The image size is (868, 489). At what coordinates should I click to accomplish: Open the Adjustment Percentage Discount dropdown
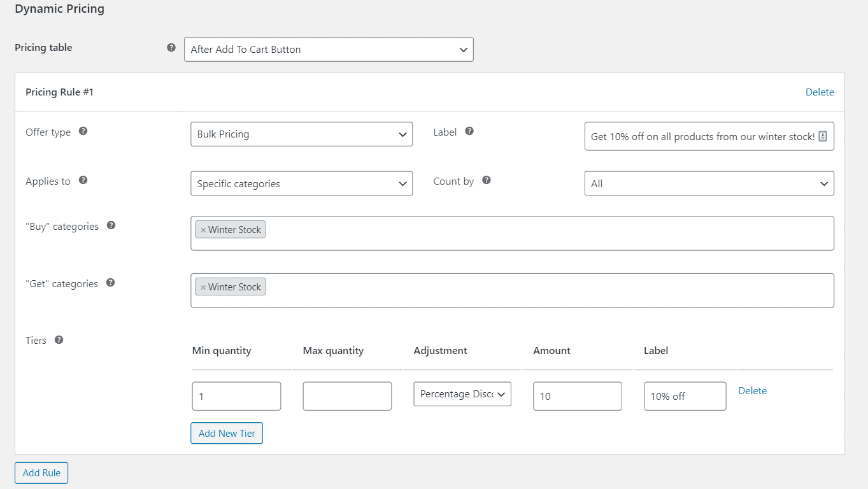click(462, 394)
